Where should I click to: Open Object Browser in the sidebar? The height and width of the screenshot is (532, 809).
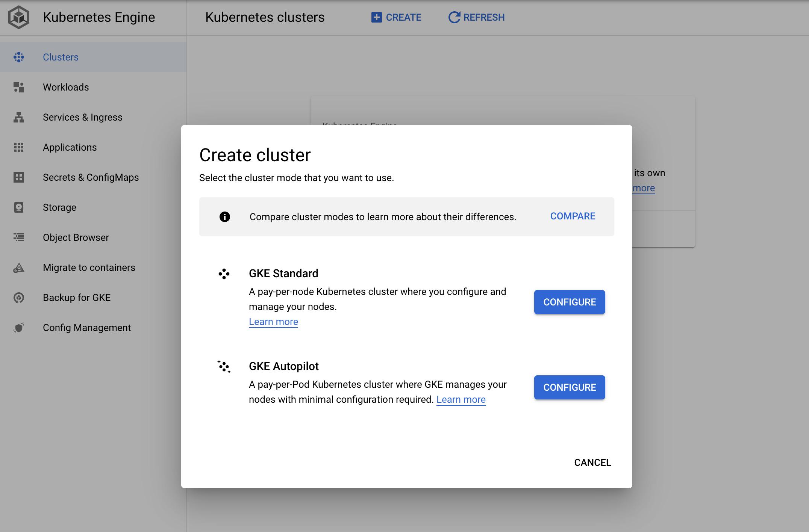click(x=76, y=237)
